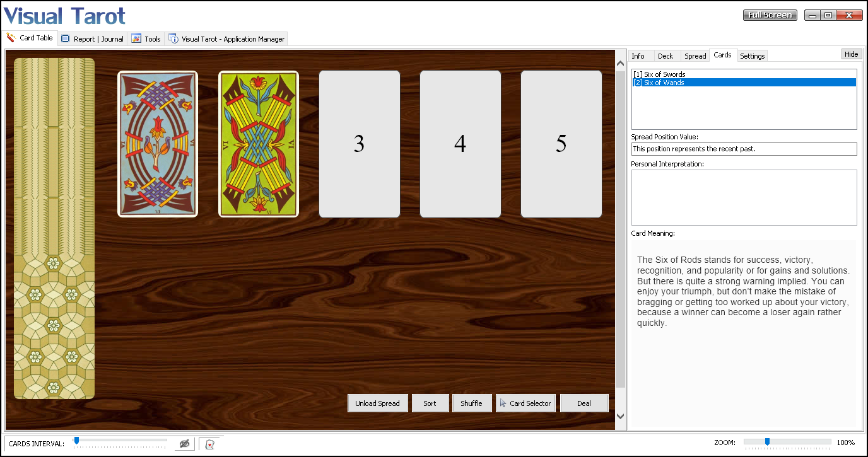Click the face-down deck stack

(x=54, y=228)
